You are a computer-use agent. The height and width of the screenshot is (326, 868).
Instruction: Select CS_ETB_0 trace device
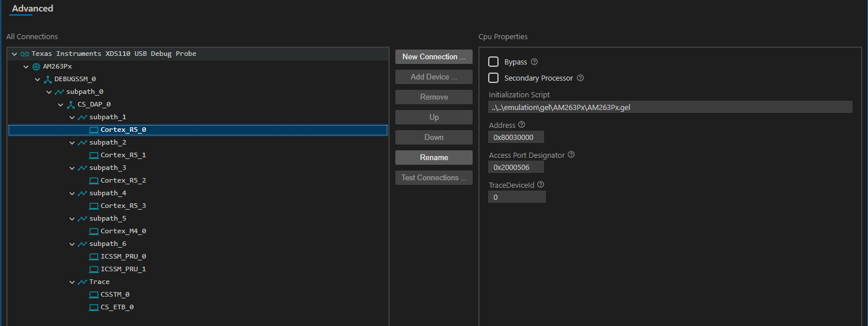pos(117,307)
